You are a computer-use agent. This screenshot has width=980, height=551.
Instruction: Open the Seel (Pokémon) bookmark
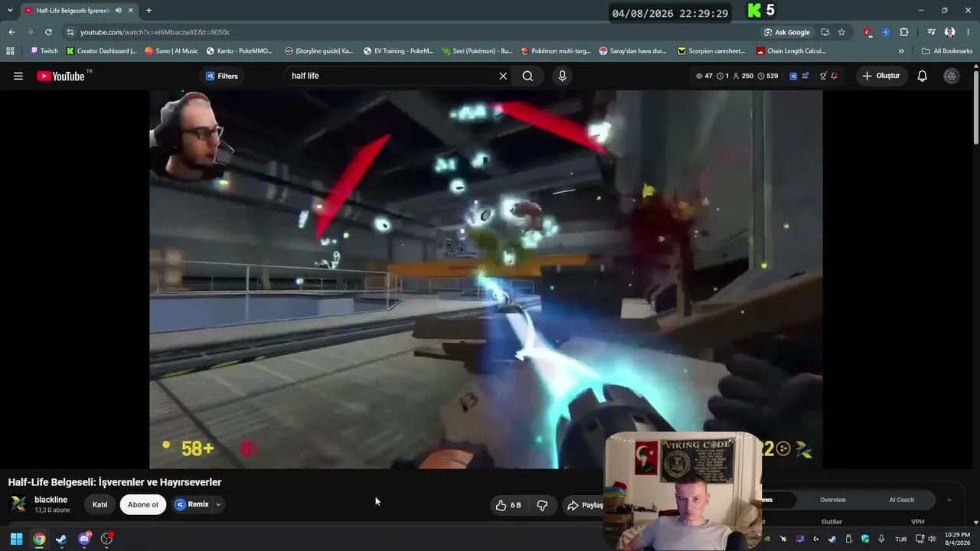click(477, 51)
